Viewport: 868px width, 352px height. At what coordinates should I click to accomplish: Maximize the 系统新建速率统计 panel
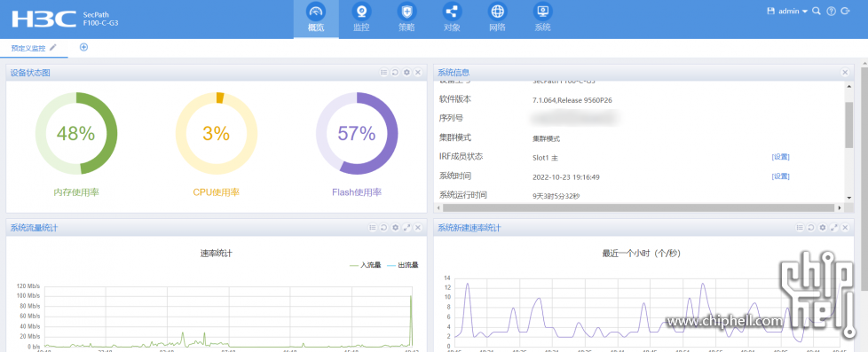(x=833, y=228)
